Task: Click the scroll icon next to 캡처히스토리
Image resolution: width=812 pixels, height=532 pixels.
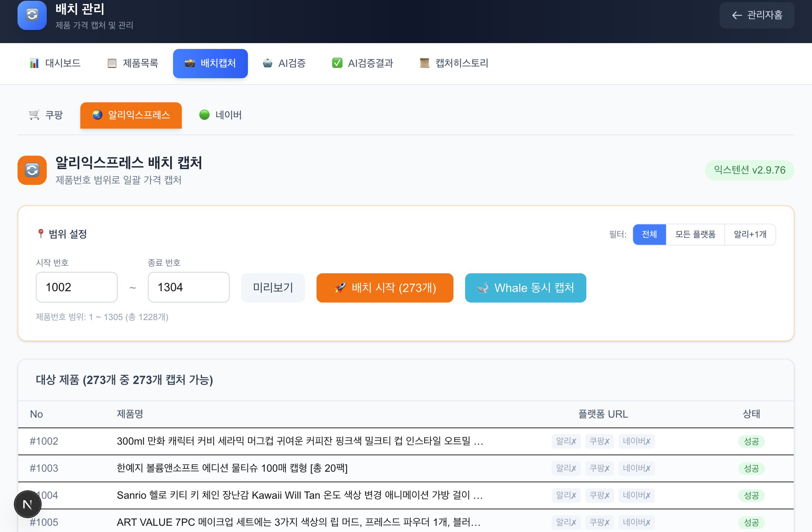Action: 424,63
